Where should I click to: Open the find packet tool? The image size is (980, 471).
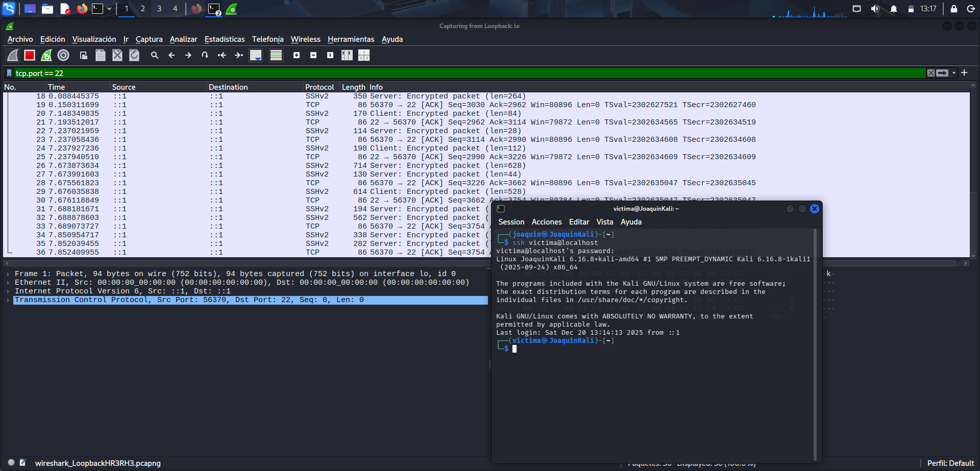tap(155, 55)
